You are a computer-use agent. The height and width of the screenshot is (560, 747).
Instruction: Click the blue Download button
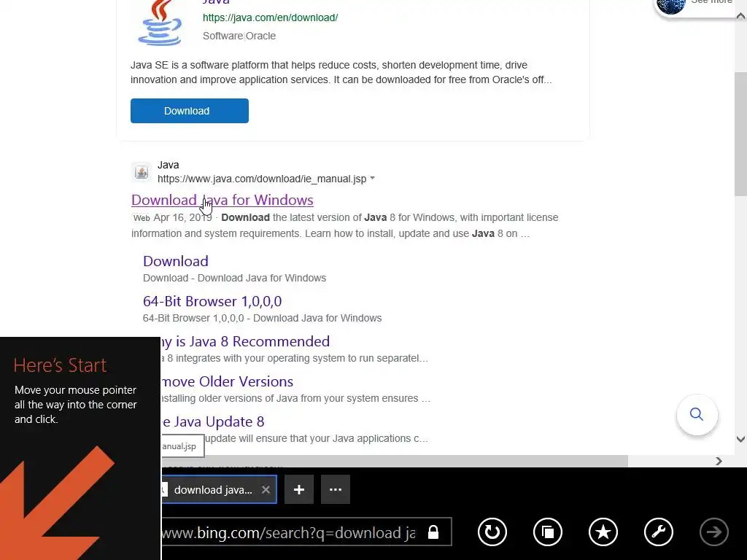pos(189,111)
